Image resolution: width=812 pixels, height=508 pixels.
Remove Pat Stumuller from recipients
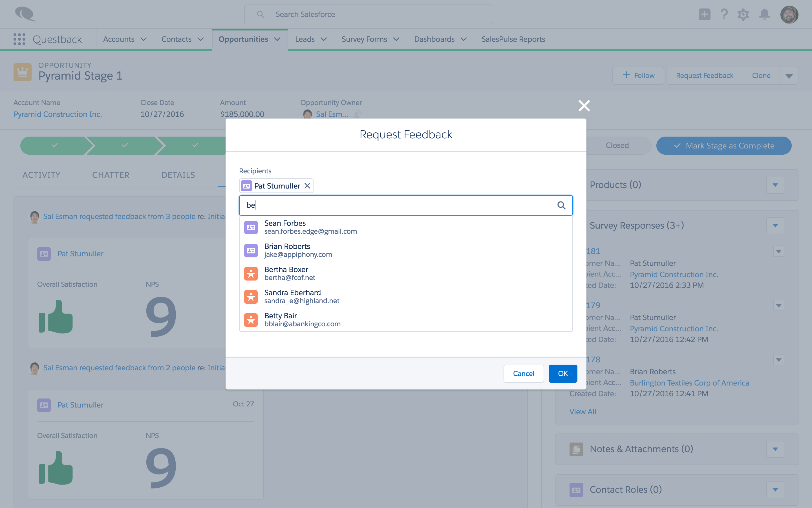tap(307, 186)
